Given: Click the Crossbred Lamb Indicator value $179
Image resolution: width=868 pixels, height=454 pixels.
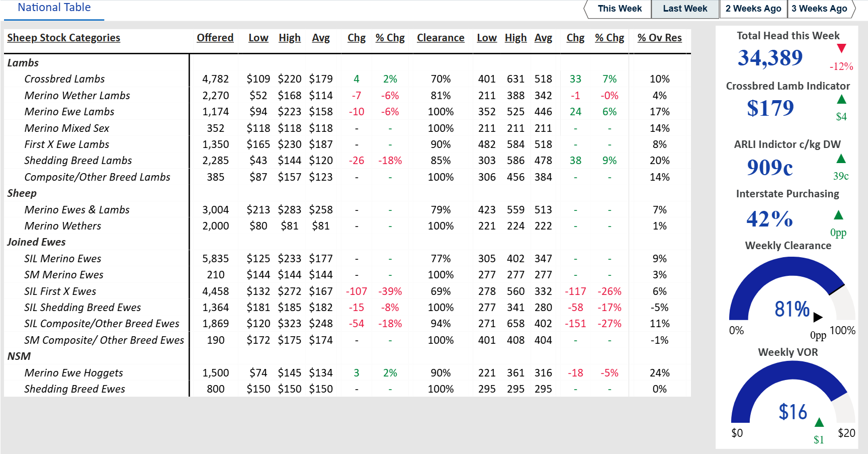Looking at the screenshot, I should point(770,108).
